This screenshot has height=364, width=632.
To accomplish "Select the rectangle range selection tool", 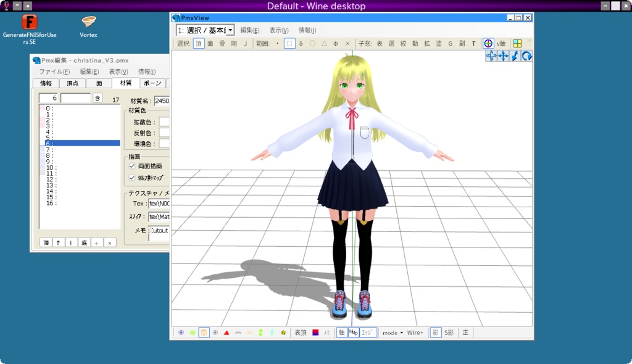I will coord(289,43).
